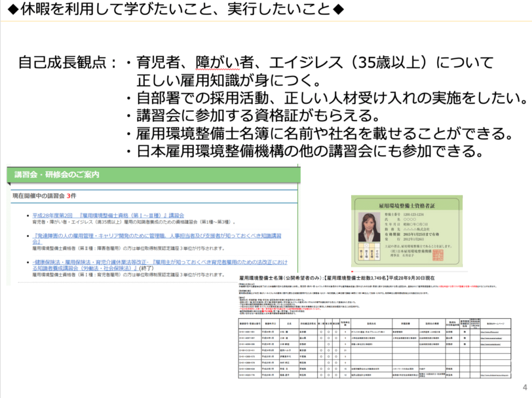Open the 平成28年度第2回 雇用環境整備士資格 講習会 link
532x398 pixels.
coord(108,215)
